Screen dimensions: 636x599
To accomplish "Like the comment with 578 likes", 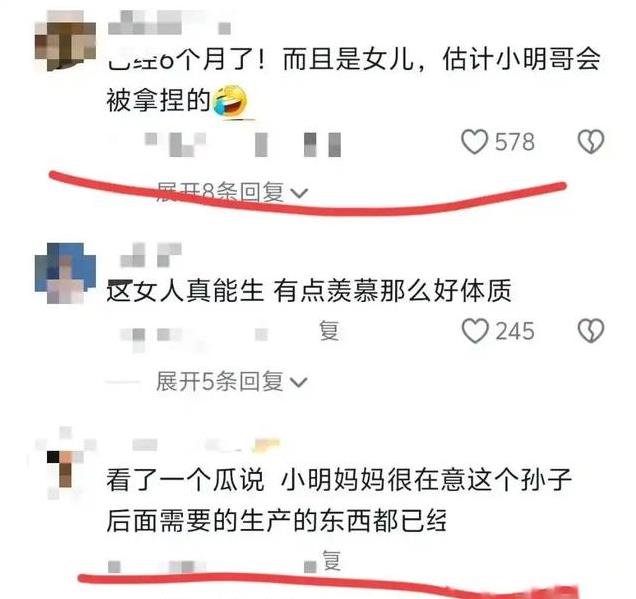I will click(x=474, y=142).
